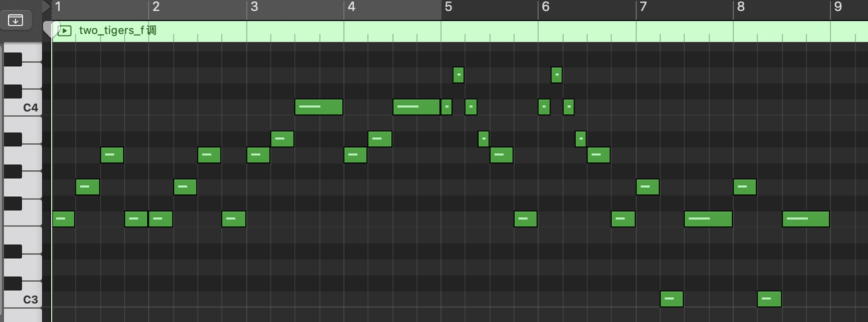Play the C3 piano key

(x=31, y=299)
